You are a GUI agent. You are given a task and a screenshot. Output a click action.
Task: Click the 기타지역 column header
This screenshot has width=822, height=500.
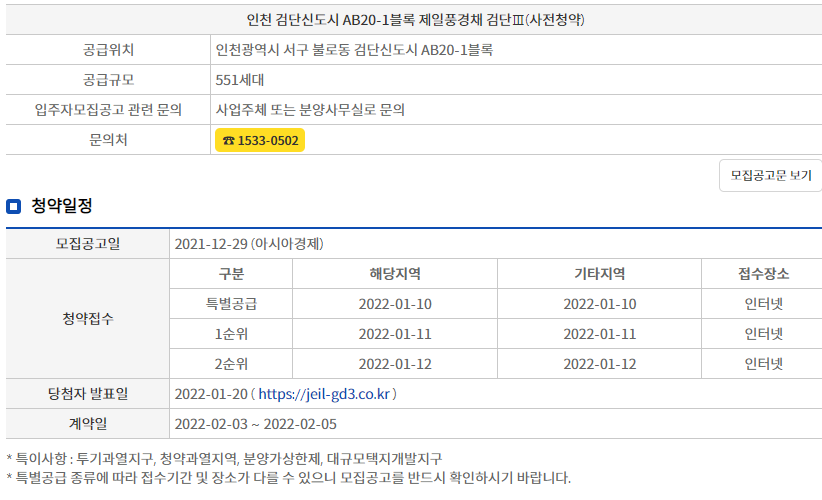tap(600, 274)
